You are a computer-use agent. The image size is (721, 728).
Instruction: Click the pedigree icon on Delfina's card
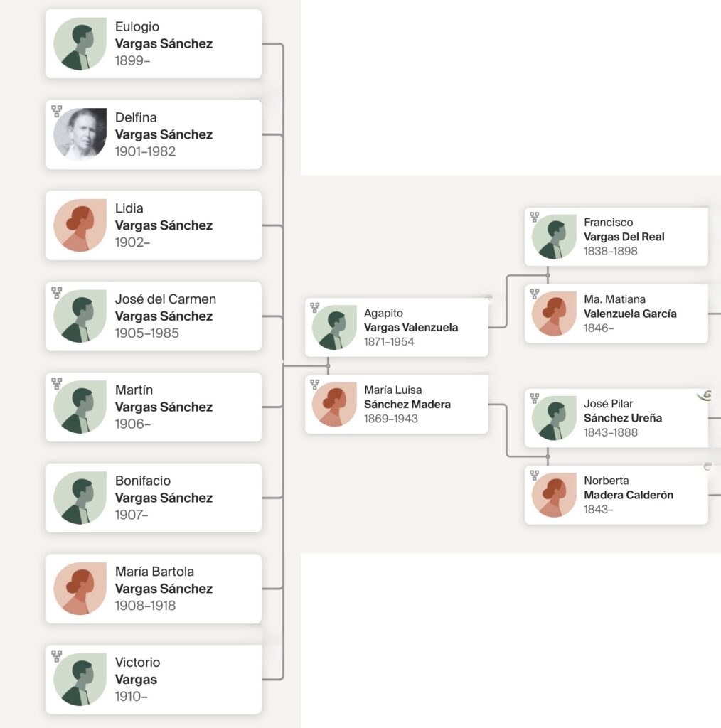(57, 111)
